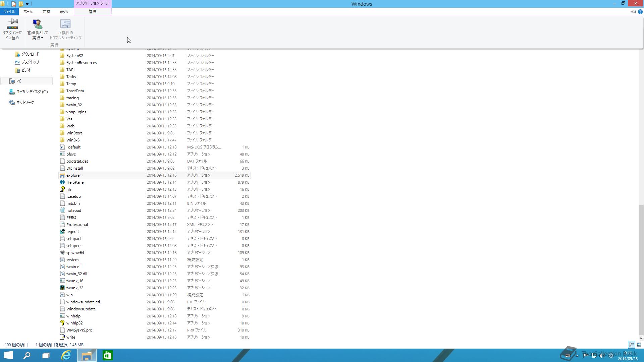Open Task View on the taskbar

coord(46,355)
